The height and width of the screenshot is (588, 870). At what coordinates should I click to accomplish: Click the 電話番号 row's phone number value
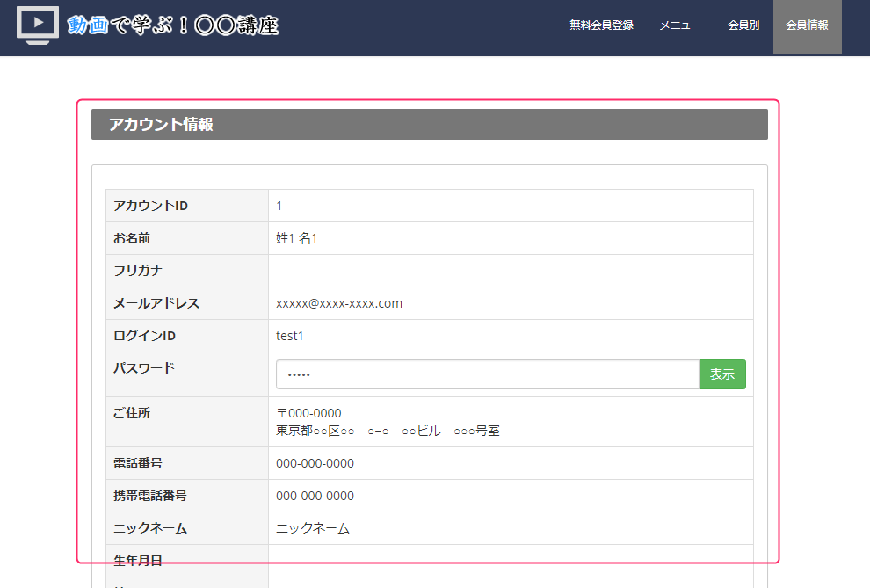[315, 463]
